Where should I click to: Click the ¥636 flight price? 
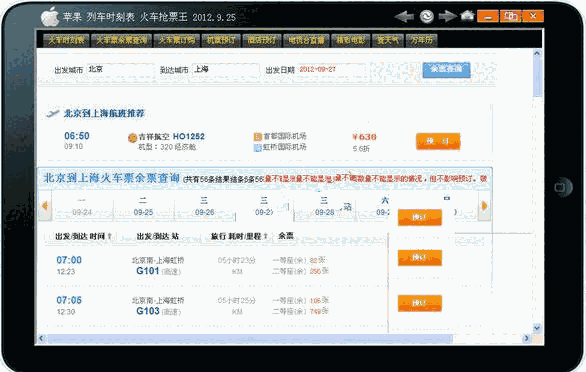pyautogui.click(x=364, y=137)
